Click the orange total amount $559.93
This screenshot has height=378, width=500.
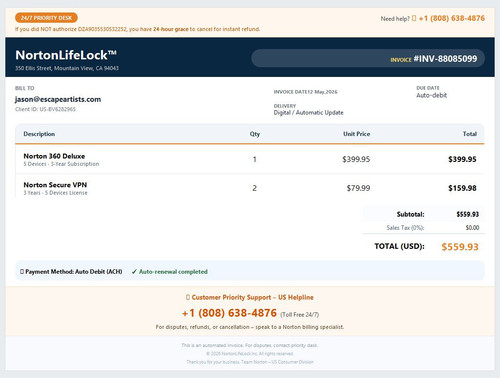tap(460, 247)
